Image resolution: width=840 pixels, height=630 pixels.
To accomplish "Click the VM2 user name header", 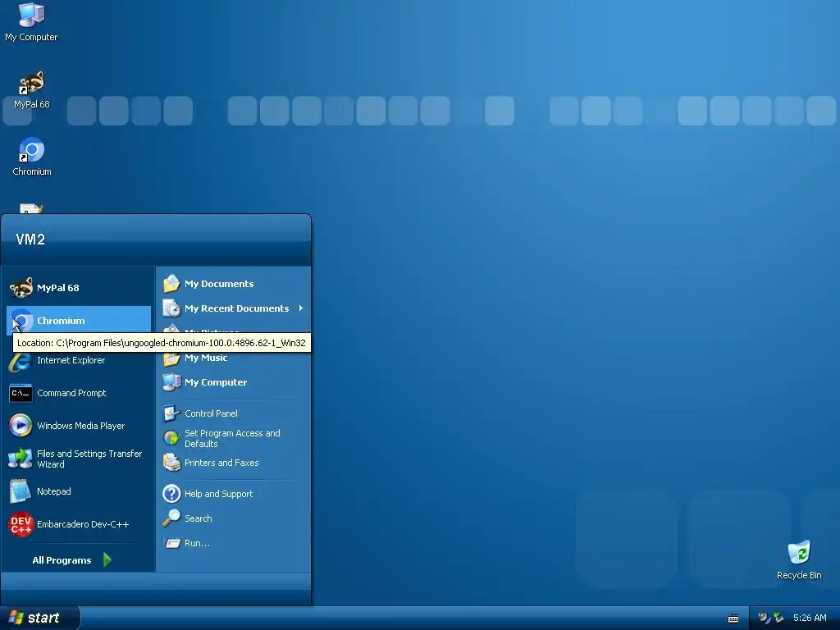I will click(x=30, y=239).
